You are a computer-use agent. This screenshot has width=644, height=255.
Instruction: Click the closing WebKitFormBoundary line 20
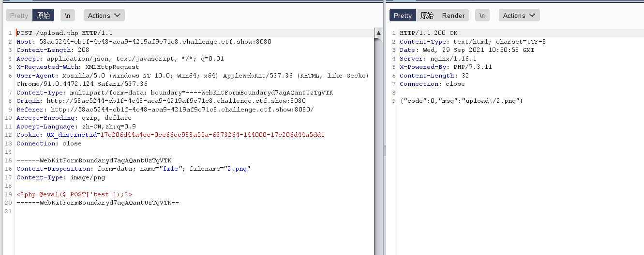pos(98,203)
